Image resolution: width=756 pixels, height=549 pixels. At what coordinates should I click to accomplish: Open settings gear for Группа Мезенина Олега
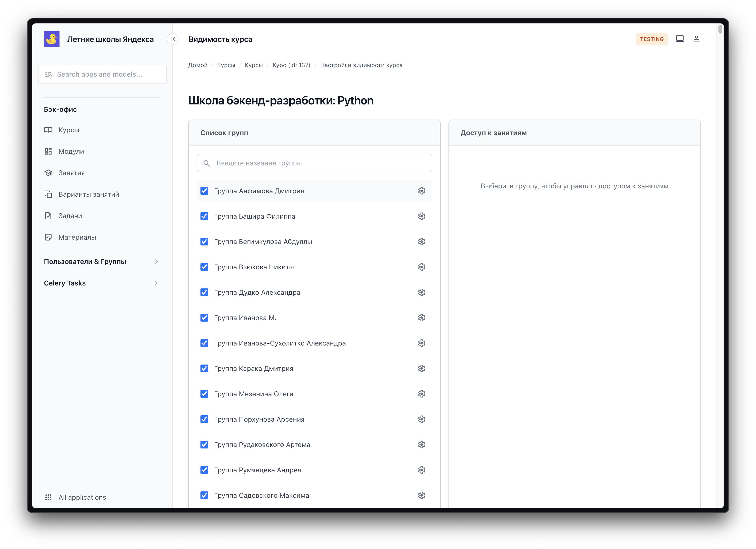coord(422,394)
